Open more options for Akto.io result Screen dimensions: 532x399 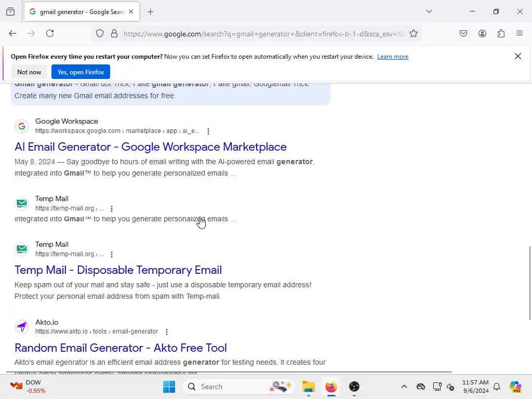tap(167, 332)
